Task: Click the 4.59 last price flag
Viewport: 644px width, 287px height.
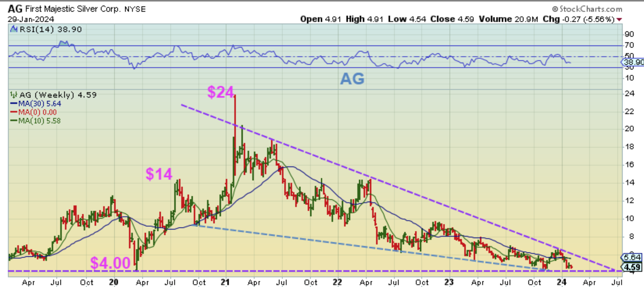Action: [x=632, y=267]
